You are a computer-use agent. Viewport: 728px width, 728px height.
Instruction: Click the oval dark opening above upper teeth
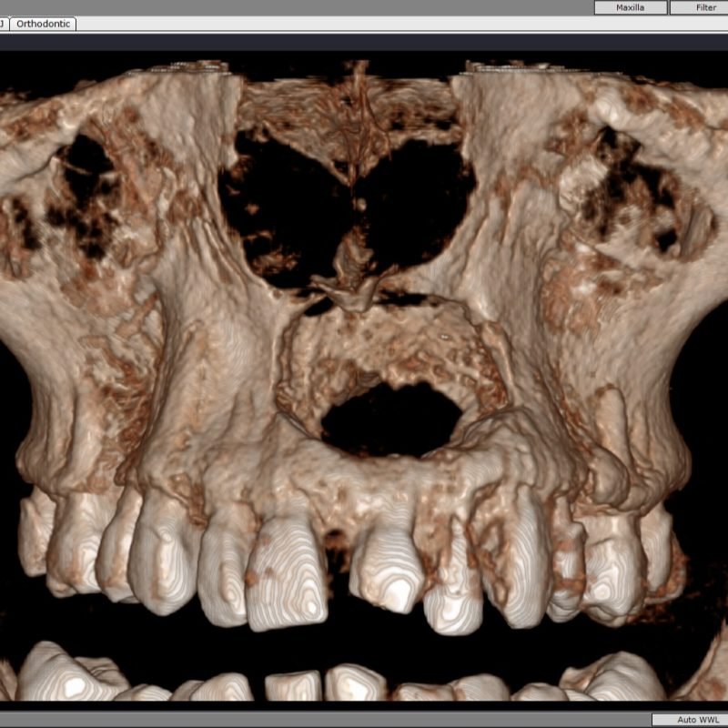[391, 419]
